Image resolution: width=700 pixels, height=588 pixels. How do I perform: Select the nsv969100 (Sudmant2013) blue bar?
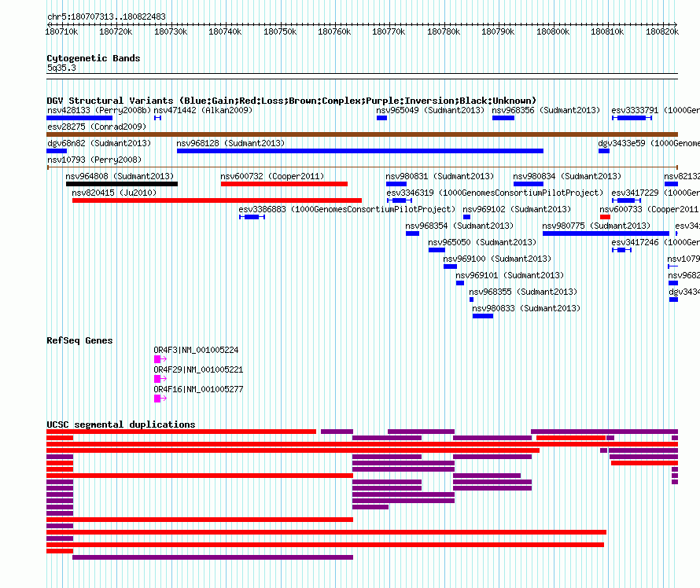(x=450, y=266)
